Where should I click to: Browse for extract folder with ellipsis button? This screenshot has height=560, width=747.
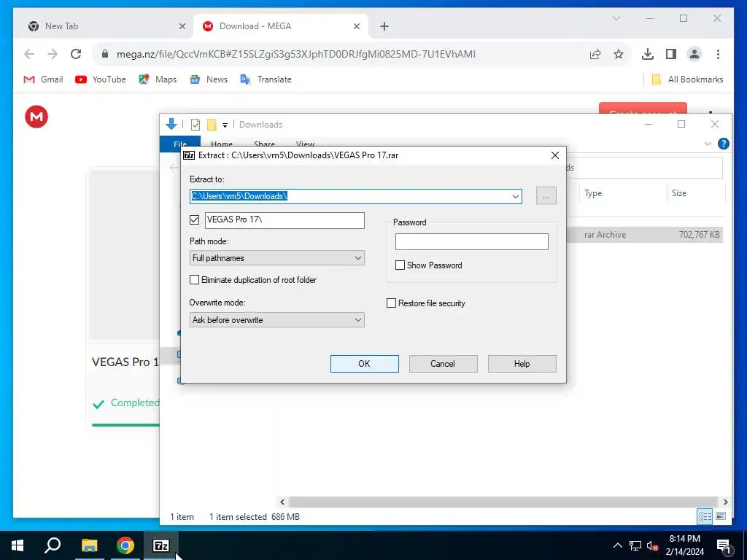pos(546,195)
